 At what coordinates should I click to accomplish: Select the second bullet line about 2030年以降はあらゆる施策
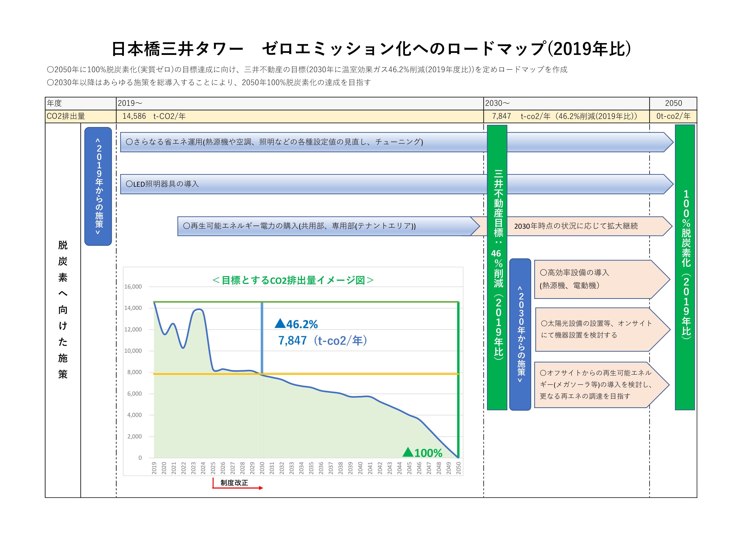pyautogui.click(x=209, y=83)
